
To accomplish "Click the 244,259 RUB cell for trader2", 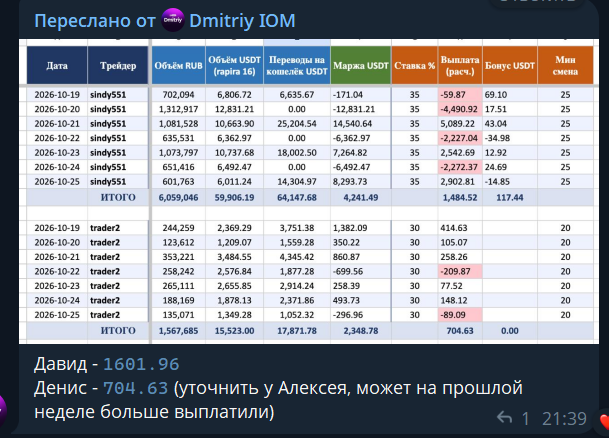I will (178, 228).
